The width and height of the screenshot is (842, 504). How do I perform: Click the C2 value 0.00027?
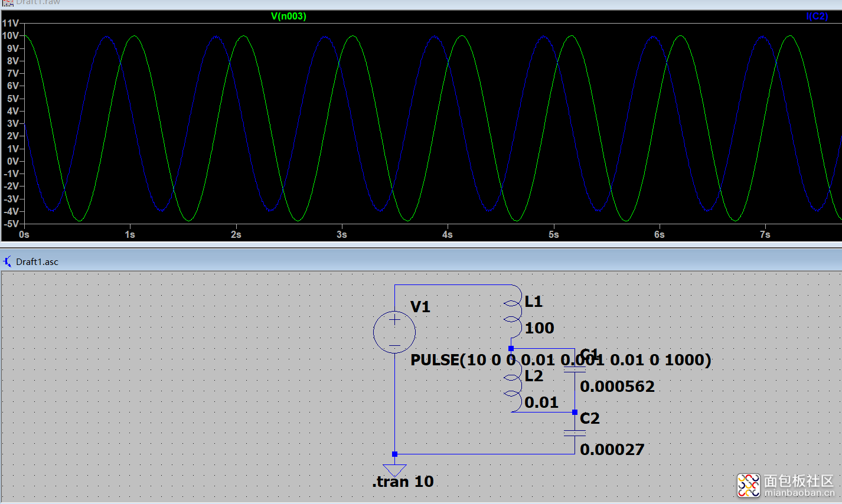tap(612, 450)
